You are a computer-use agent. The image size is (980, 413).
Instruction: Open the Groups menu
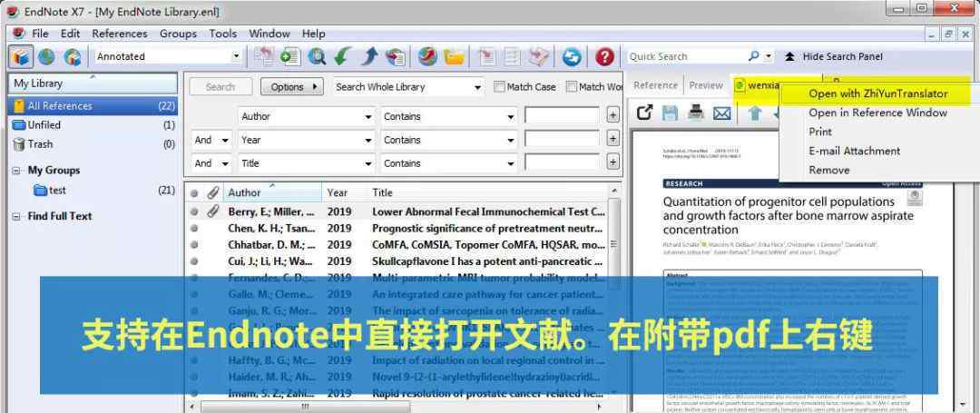tap(178, 34)
